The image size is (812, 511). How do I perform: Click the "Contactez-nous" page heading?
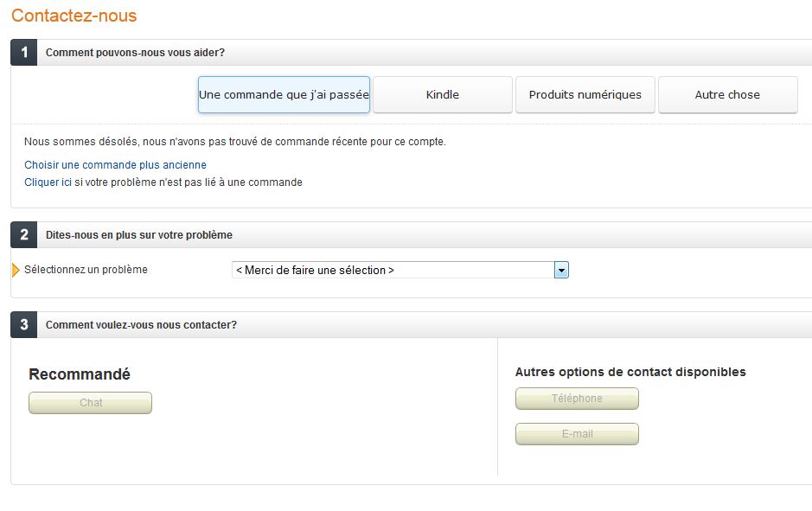[72, 15]
